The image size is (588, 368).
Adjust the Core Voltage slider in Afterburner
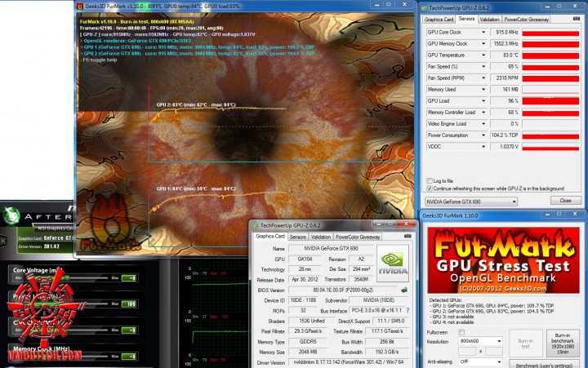coord(66,277)
